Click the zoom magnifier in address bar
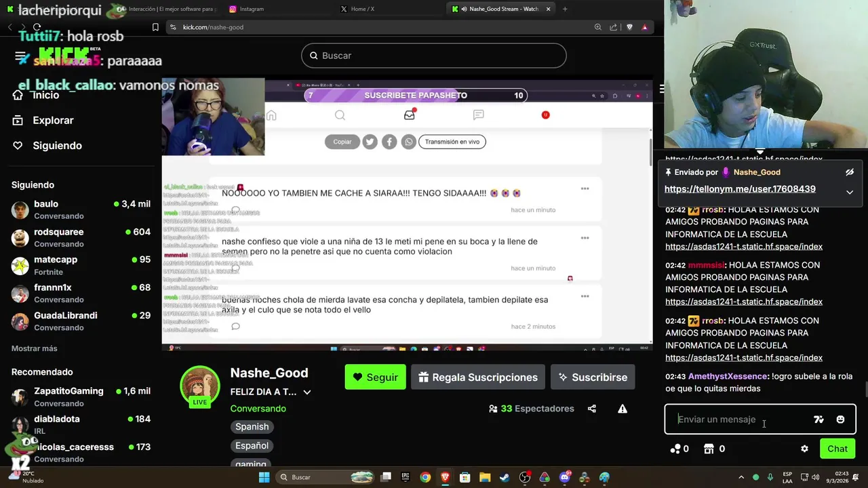Screen dimensions: 868x488 click(x=597, y=27)
